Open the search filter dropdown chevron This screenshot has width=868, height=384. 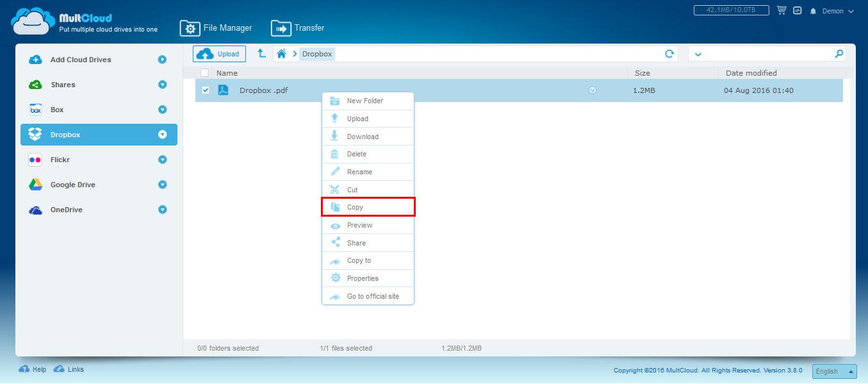(698, 54)
